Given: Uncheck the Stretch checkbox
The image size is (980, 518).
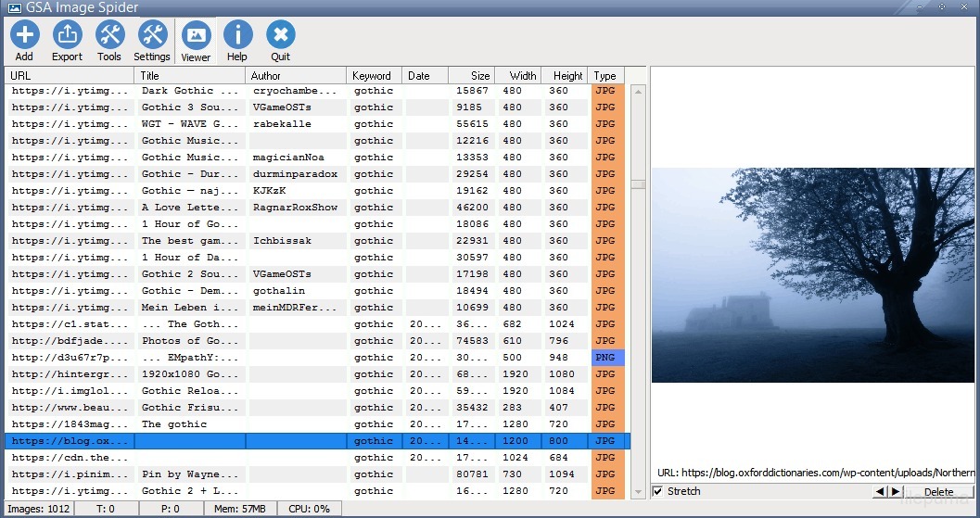Looking at the screenshot, I should point(658,491).
